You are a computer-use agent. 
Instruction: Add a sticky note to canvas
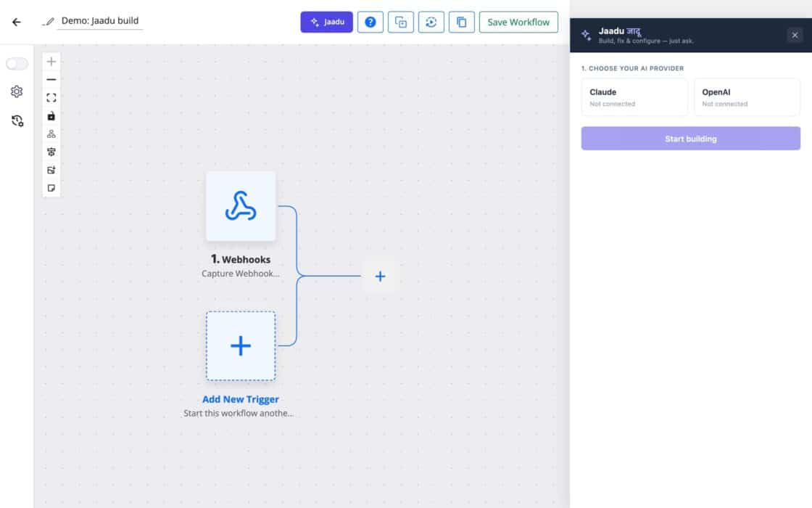(x=51, y=188)
